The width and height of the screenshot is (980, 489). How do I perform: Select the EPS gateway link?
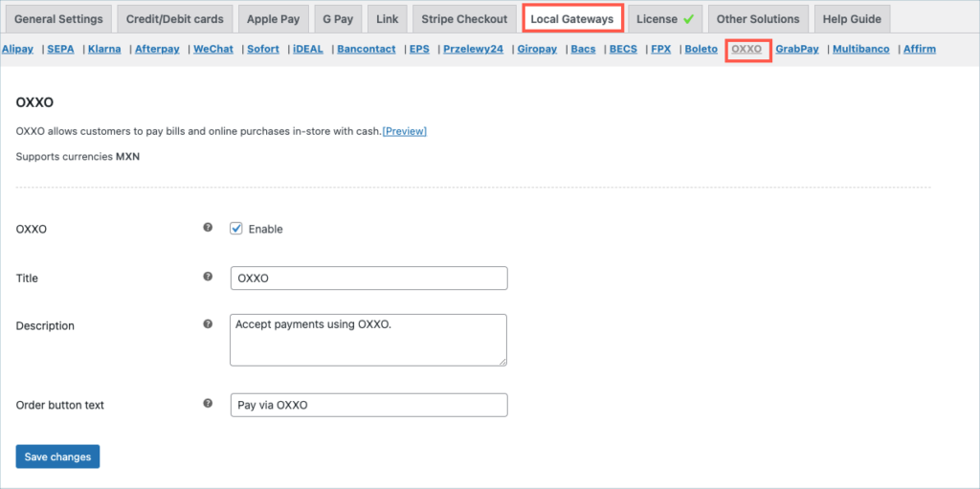[419, 49]
